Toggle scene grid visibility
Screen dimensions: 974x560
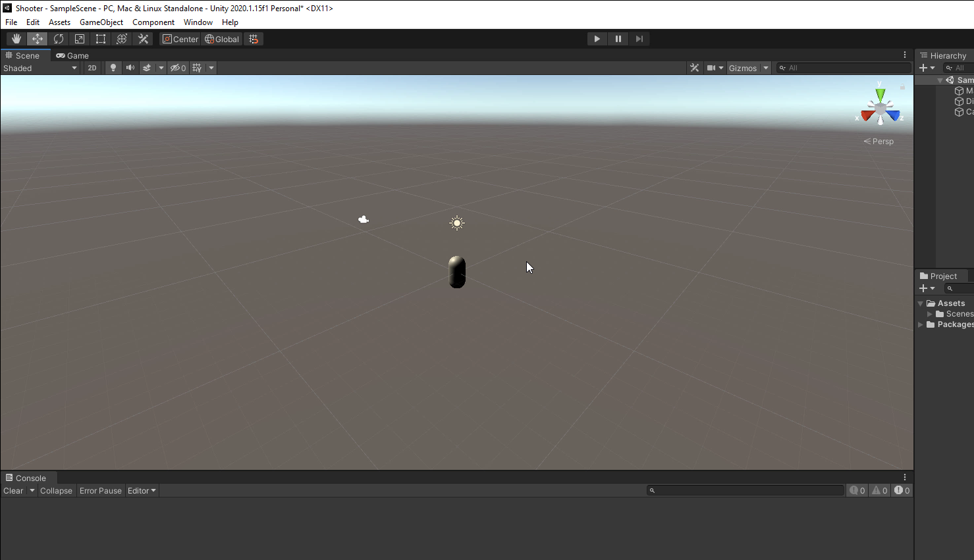coord(197,68)
